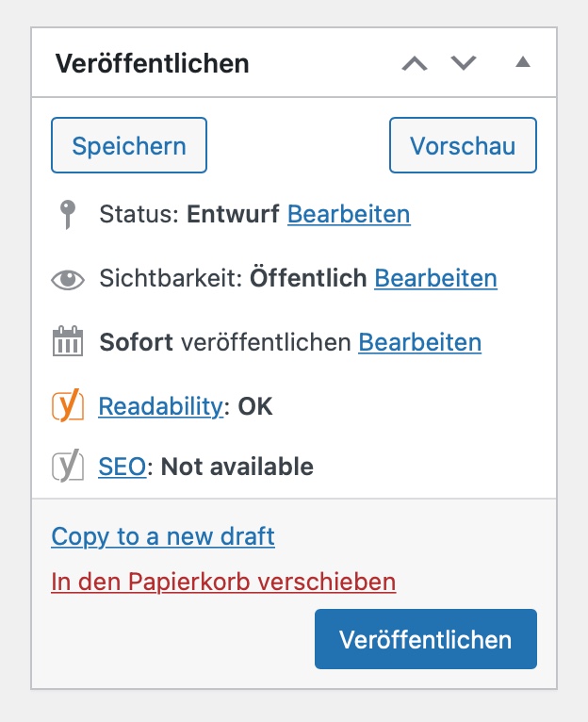Image resolution: width=588 pixels, height=722 pixels.
Task: Save the draft with Speichern
Action: click(129, 145)
